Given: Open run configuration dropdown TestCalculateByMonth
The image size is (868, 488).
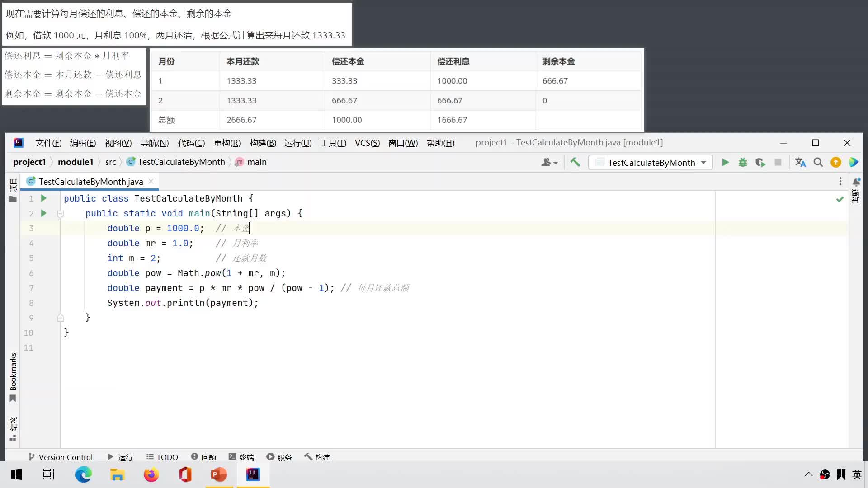Looking at the screenshot, I should tap(650, 162).
